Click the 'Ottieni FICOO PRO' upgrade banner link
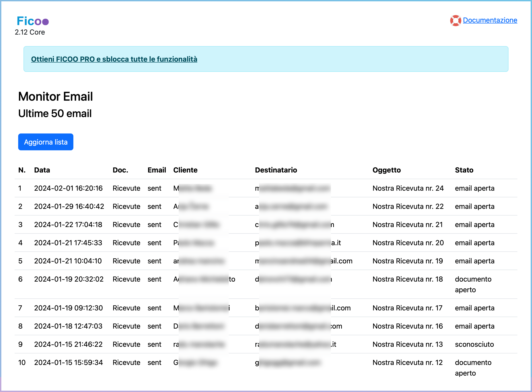 tap(114, 59)
